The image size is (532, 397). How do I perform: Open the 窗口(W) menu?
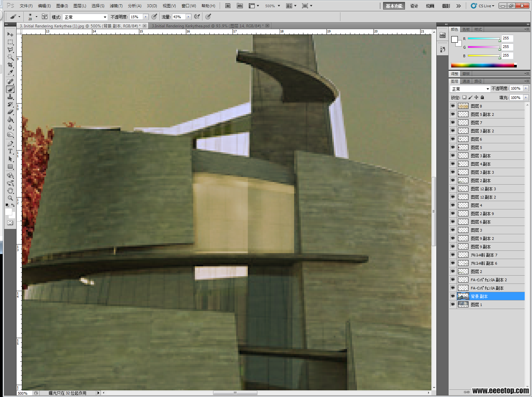pyautogui.click(x=189, y=6)
